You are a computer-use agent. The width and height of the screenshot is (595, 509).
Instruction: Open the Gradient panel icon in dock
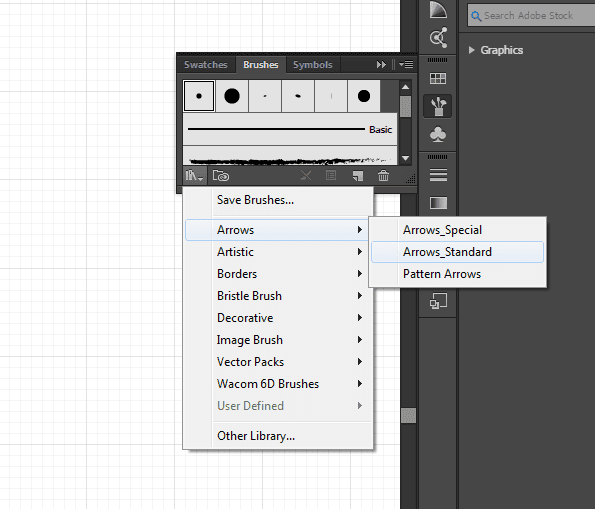[x=438, y=203]
